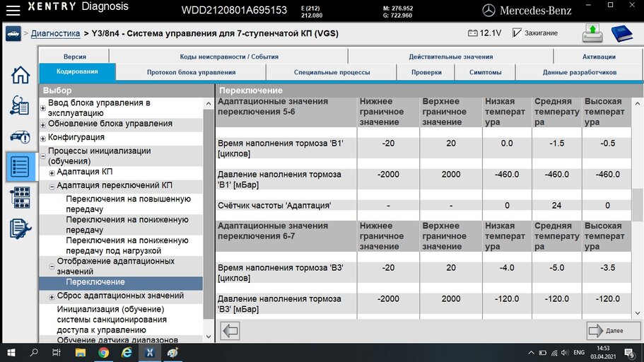This screenshot has width=644, height=362.
Task: Select the Кодирования tab
Action: click(77, 71)
